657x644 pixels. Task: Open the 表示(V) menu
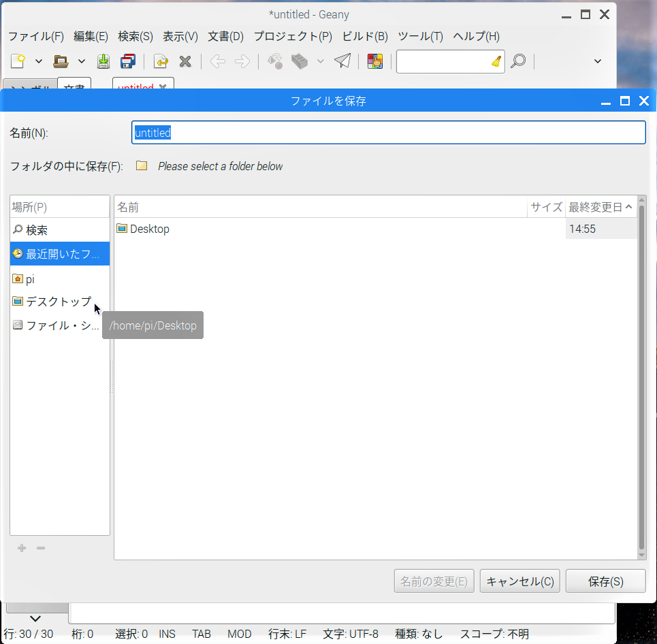(x=180, y=37)
